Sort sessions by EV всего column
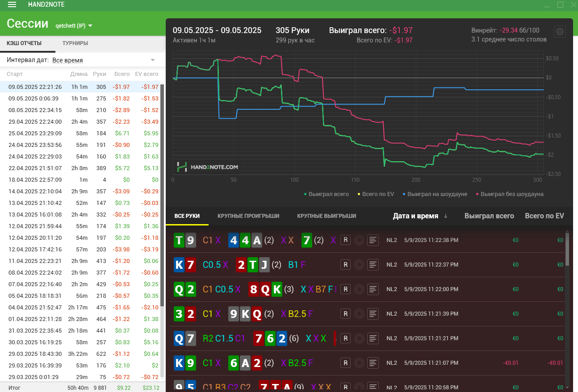 (147, 74)
